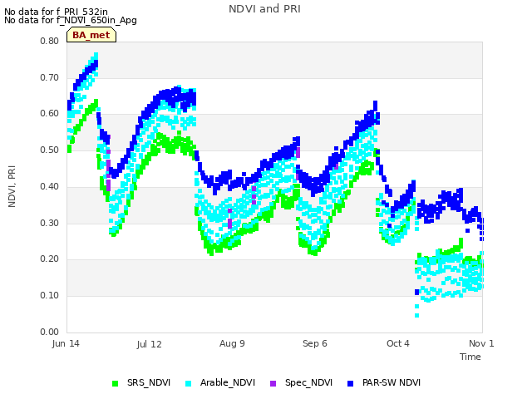Viewport: 532px width, 399px height.
Task: Click the green SRS_NDVI legend marker
Action: (x=115, y=383)
